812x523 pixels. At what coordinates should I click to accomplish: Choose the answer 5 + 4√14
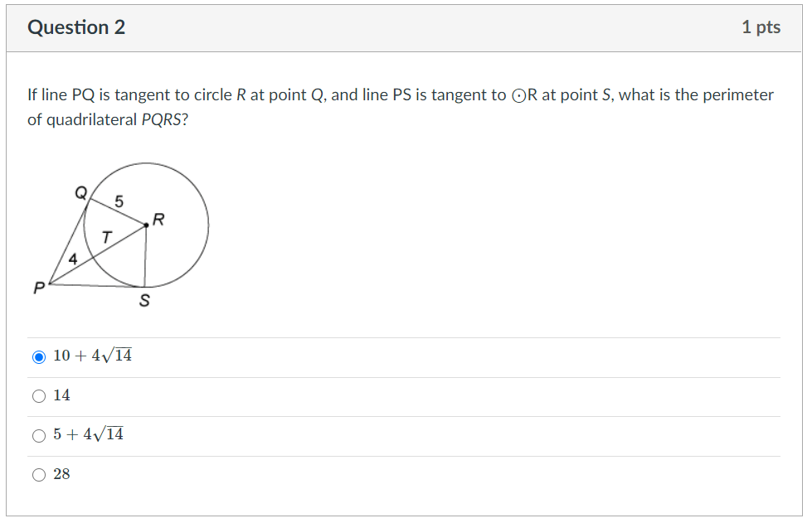pyautogui.click(x=39, y=434)
